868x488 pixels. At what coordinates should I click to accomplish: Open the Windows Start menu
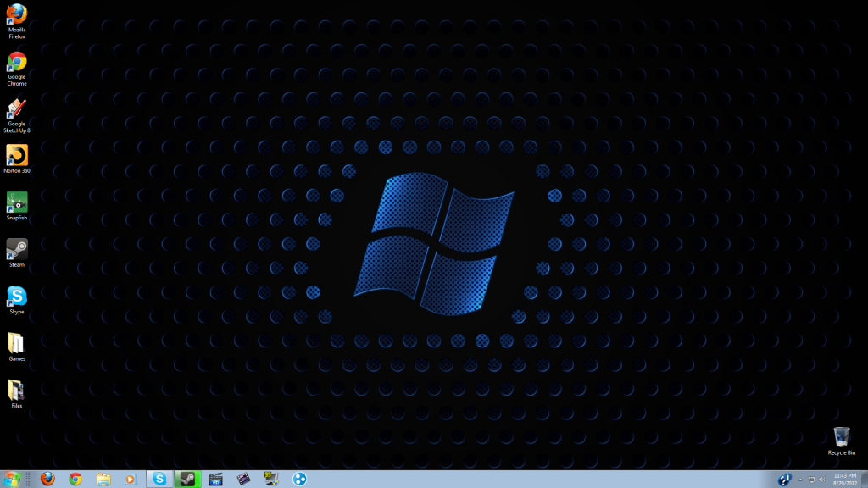[12, 480]
